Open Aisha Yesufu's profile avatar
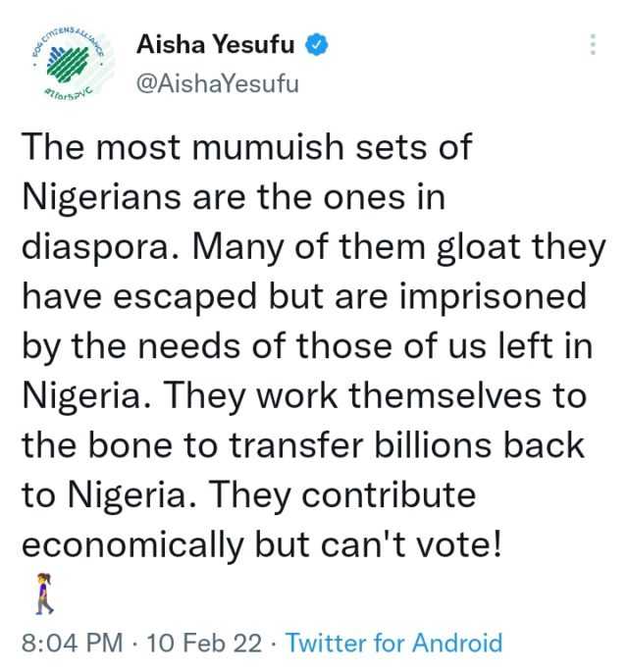Viewport: 628px width, 672px height. pyautogui.click(x=67, y=64)
